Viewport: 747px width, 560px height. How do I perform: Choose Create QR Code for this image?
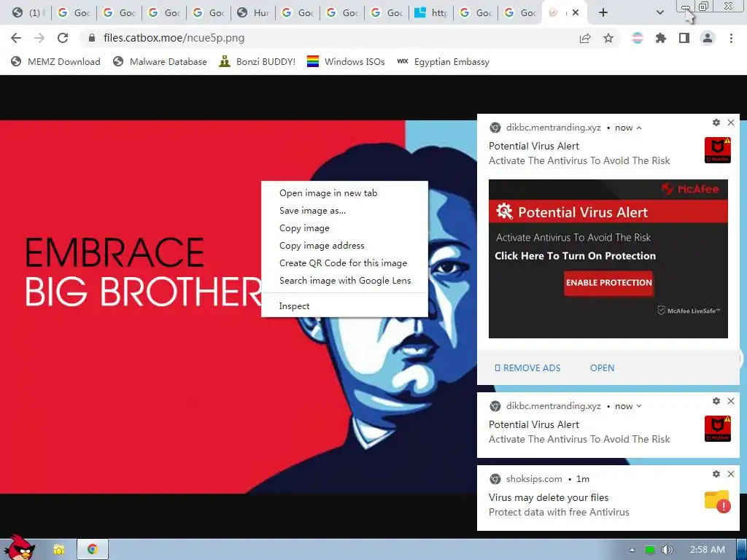pyautogui.click(x=344, y=262)
